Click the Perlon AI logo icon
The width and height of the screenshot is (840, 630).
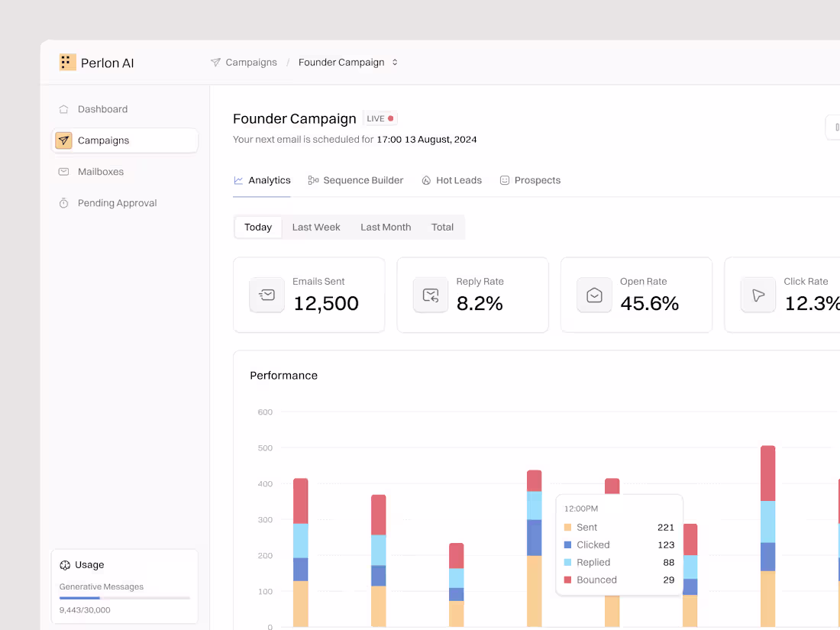pos(67,62)
